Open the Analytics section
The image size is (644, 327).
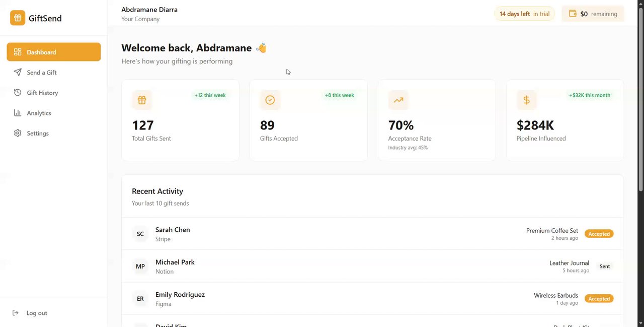click(54, 113)
